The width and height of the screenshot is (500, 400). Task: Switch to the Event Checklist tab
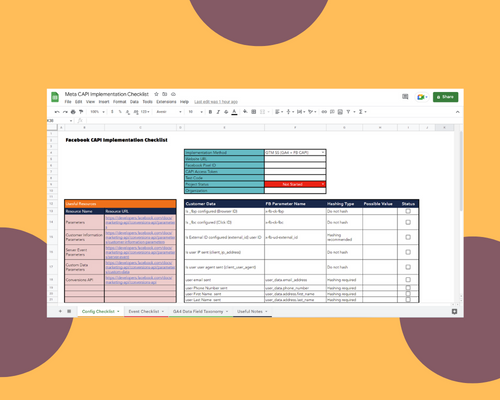(146, 311)
